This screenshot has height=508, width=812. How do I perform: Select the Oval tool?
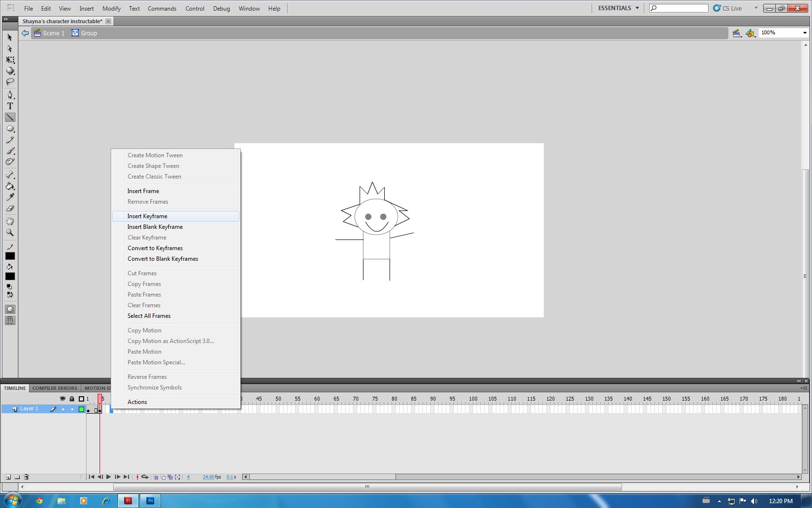pos(10,129)
